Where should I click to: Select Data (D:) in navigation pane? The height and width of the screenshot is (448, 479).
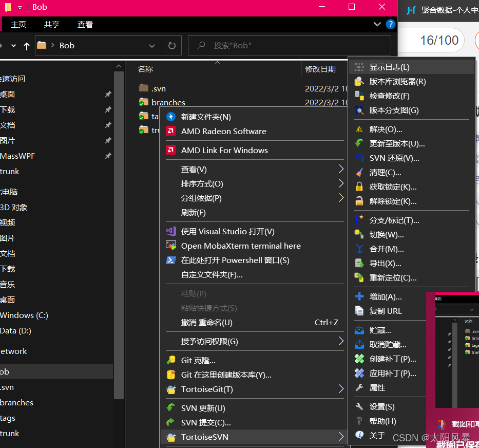click(x=15, y=330)
